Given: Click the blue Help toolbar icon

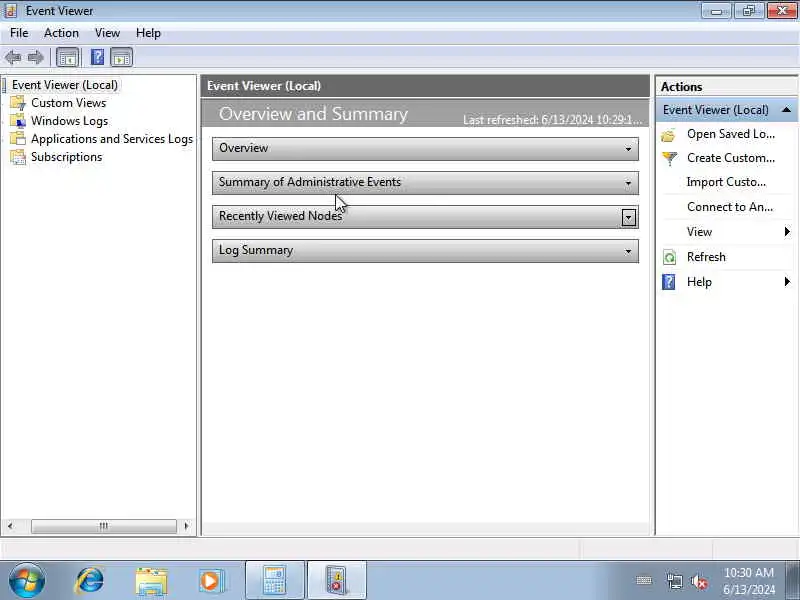Looking at the screenshot, I should [97, 57].
